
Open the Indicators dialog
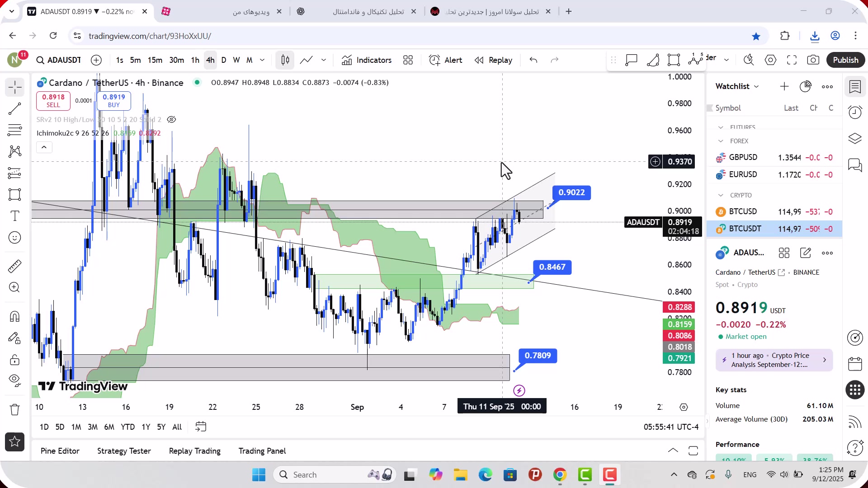click(367, 60)
